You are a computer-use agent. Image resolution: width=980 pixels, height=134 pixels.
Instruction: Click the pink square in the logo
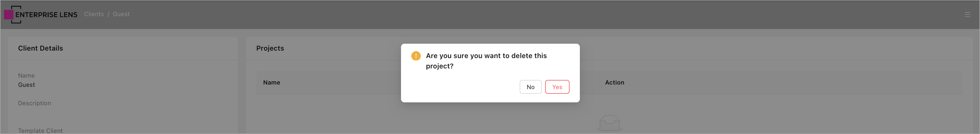[9, 14]
